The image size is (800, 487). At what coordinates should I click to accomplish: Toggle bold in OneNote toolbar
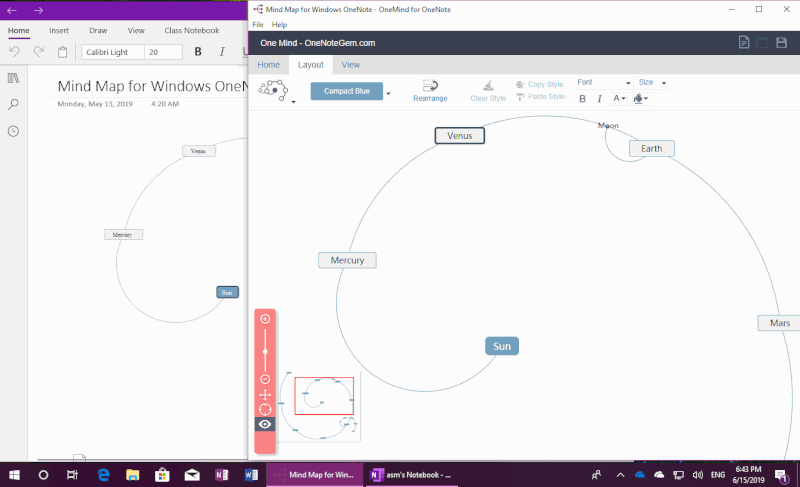198,52
